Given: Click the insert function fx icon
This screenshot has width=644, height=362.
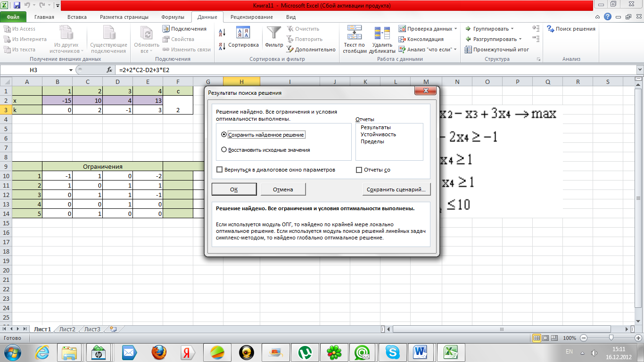Looking at the screenshot, I should [109, 70].
